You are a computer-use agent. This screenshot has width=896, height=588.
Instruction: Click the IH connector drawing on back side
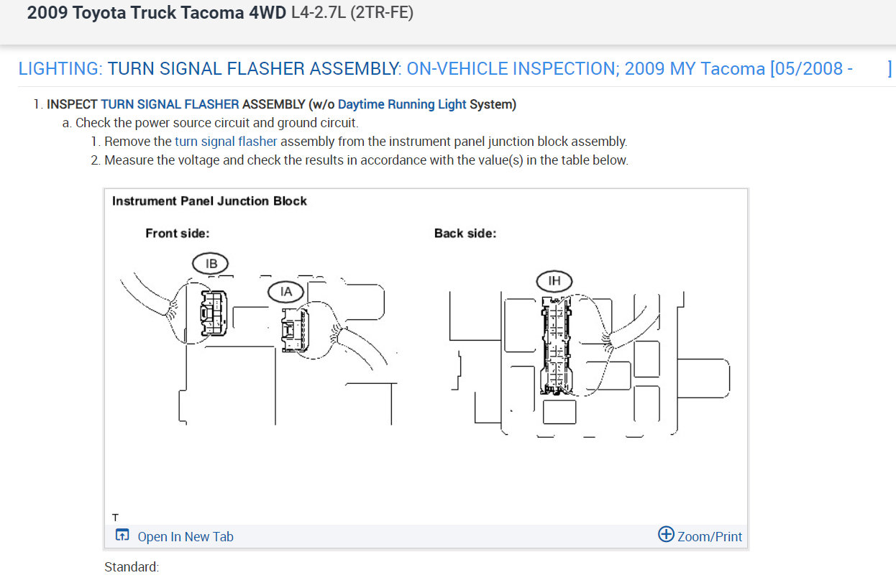pyautogui.click(x=554, y=346)
